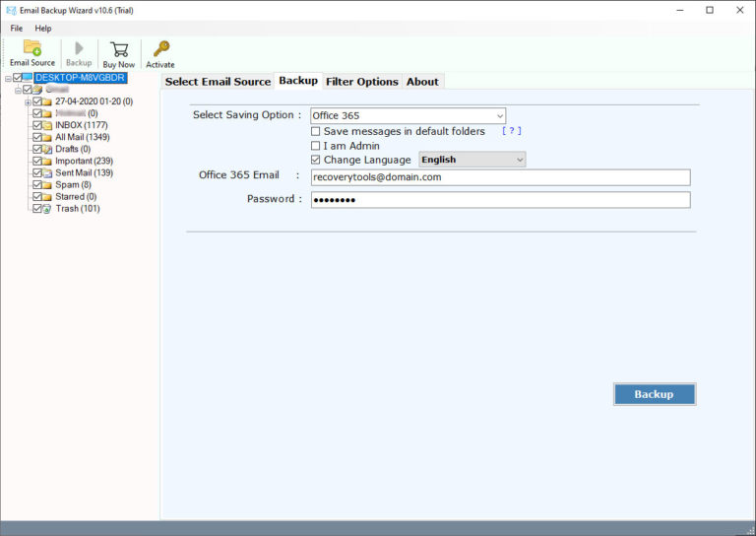Select the Backup tab

[x=298, y=81]
